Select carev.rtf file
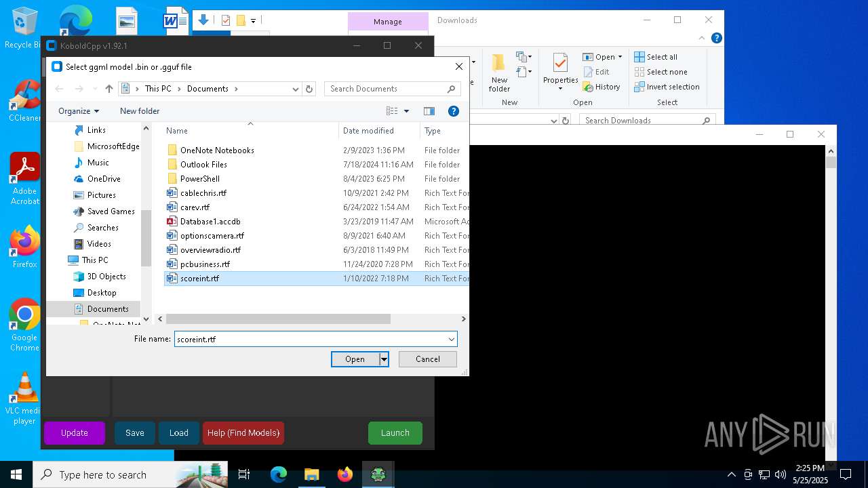The height and width of the screenshot is (488, 868). (195, 207)
